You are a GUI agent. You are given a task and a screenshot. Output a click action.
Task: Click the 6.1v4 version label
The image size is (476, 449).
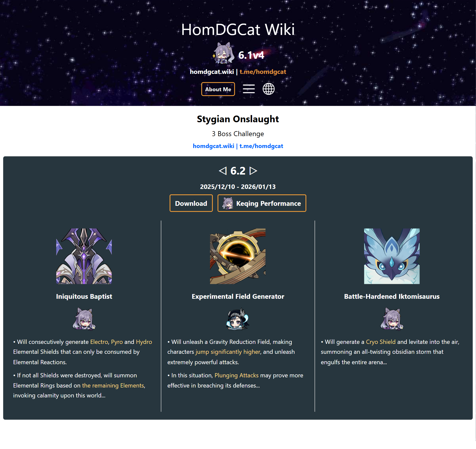point(251,55)
